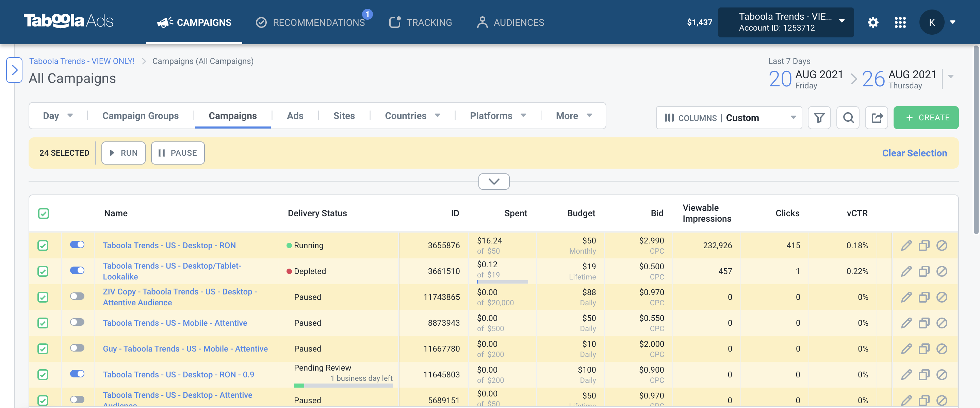Block icon on the Desktop/Tablet-Lookalike row
Viewport: 980px width, 408px height.
(x=942, y=271)
